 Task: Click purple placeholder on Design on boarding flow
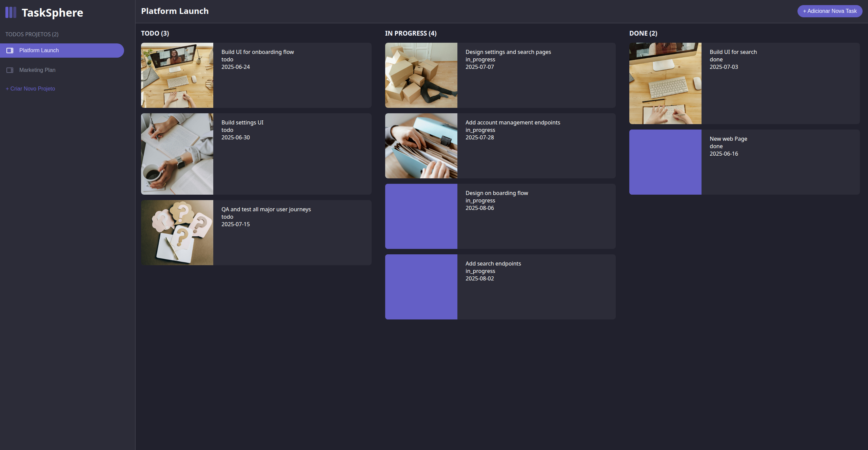click(x=421, y=216)
